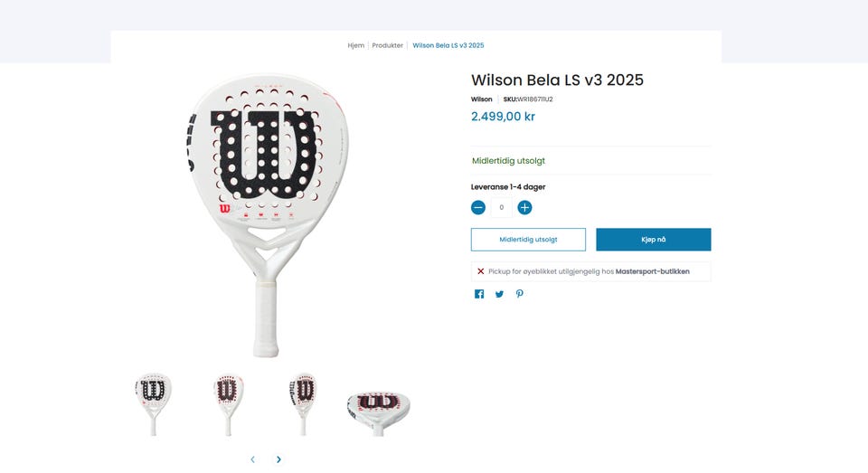This screenshot has width=868, height=473.
Task: Click the quantity input field
Action: click(x=501, y=207)
